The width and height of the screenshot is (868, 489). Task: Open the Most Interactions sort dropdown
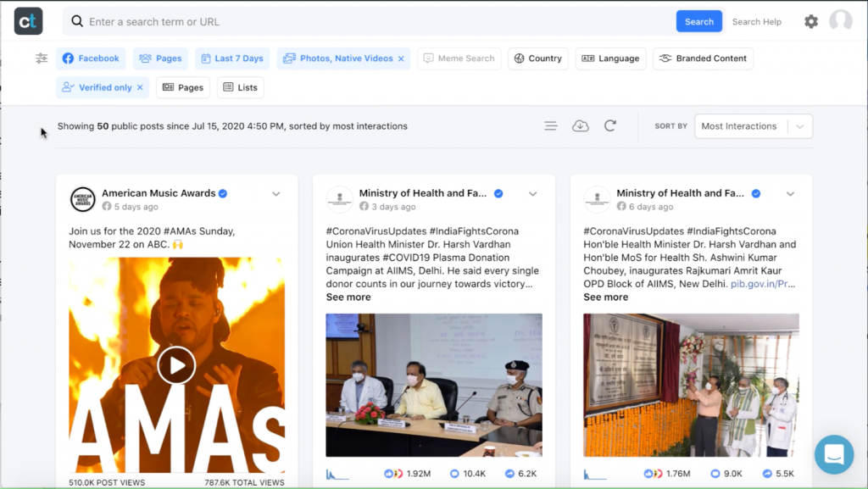(x=754, y=126)
